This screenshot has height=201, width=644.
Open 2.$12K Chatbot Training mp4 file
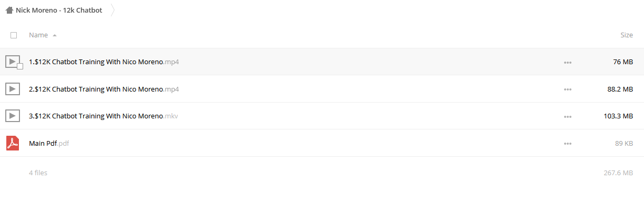104,89
